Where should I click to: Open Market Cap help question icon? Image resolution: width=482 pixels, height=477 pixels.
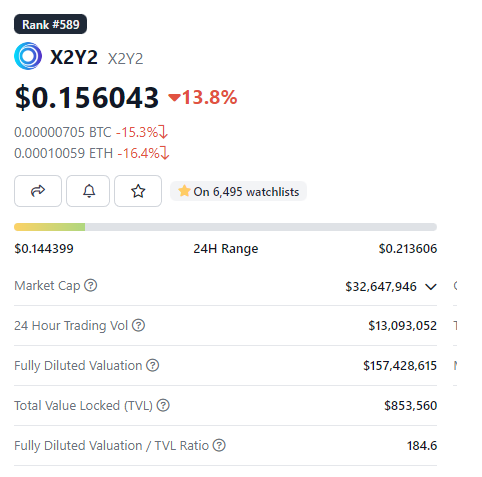(x=90, y=285)
